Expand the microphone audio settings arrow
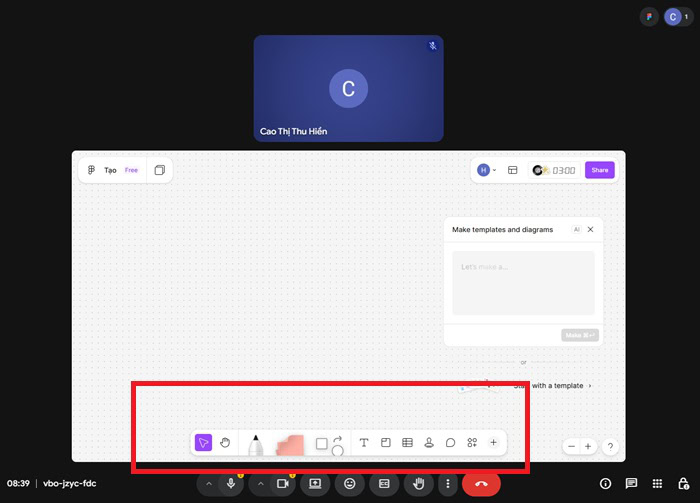 coord(209,483)
